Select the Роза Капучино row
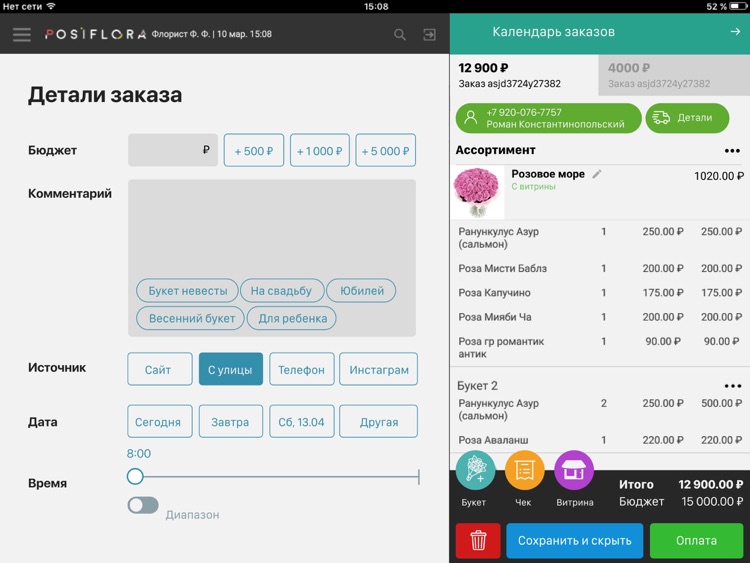This screenshot has height=563, width=750. pos(600,293)
